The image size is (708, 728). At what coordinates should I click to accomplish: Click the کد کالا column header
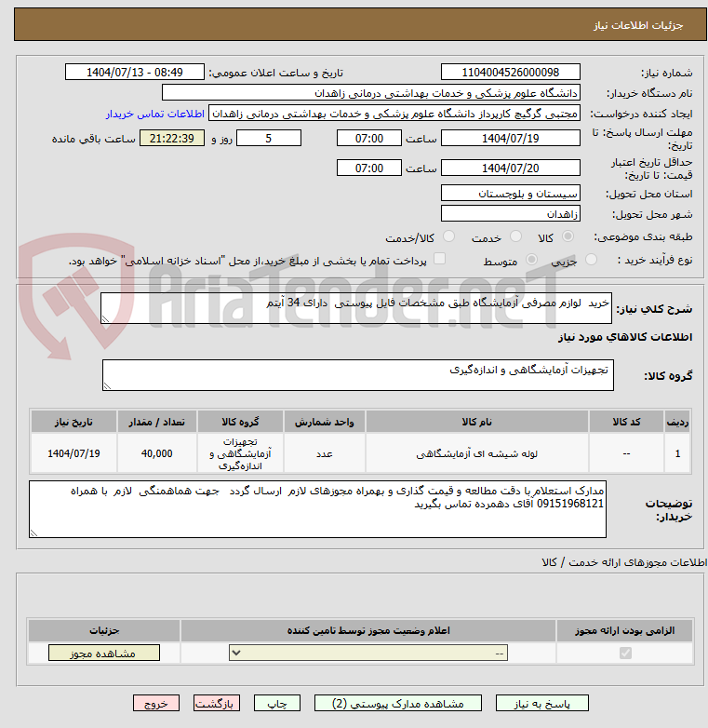click(626, 422)
